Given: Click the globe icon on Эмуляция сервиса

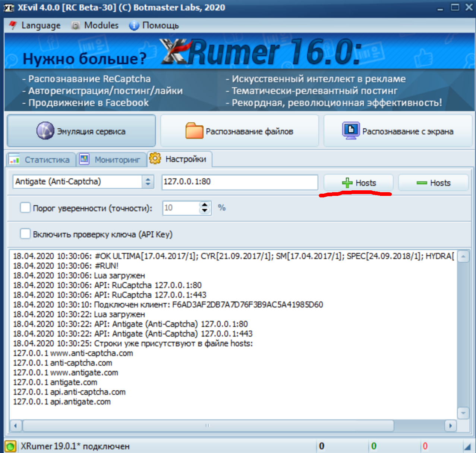Looking at the screenshot, I should pos(45,131).
